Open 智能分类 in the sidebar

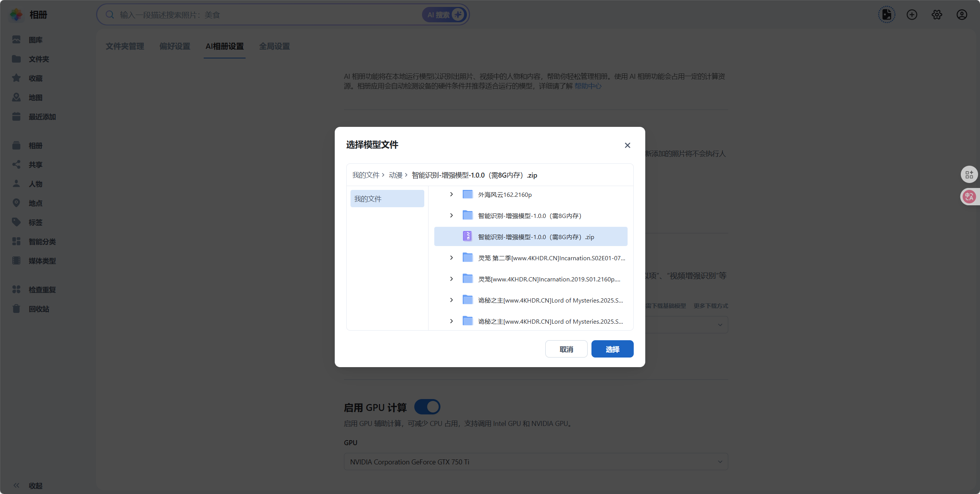pos(42,241)
